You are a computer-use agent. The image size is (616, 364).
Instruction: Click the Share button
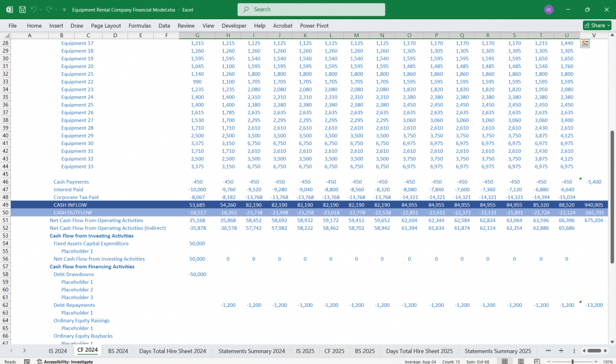(x=596, y=25)
